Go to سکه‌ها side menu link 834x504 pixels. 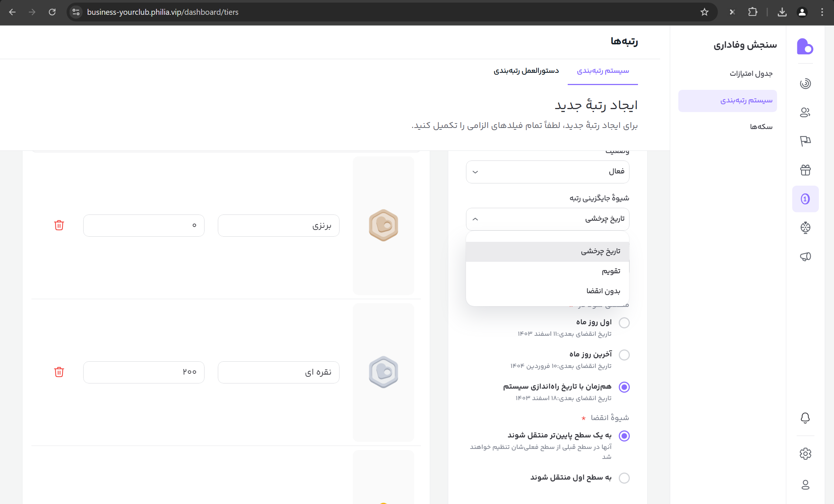[x=761, y=127]
